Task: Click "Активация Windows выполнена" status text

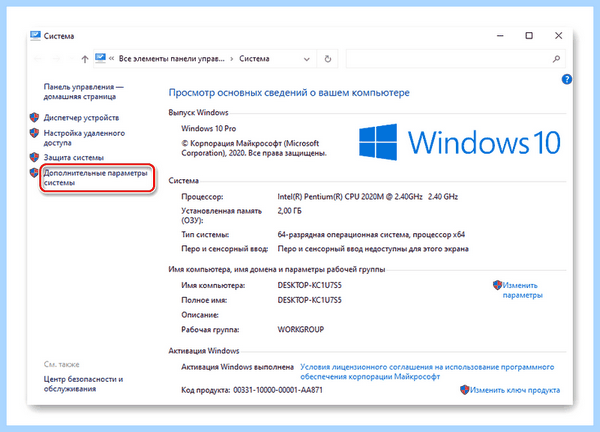Action: (237, 367)
